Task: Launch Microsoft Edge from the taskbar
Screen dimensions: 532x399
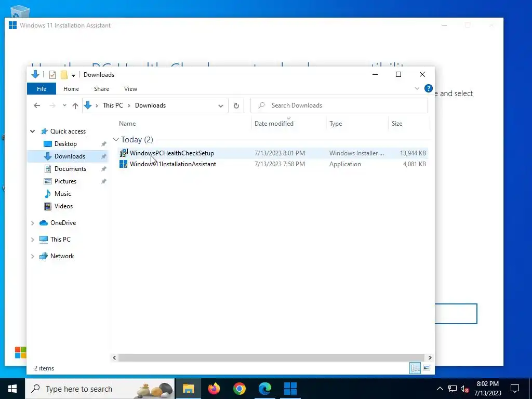Action: pos(264,389)
